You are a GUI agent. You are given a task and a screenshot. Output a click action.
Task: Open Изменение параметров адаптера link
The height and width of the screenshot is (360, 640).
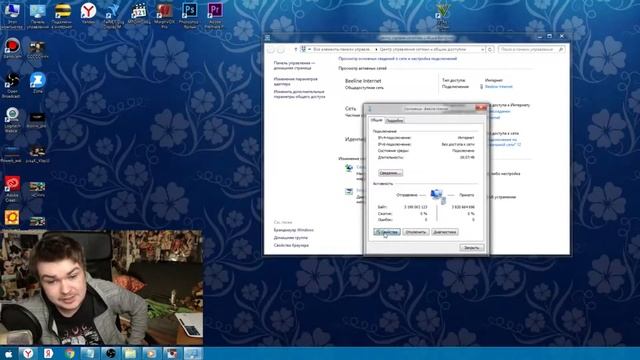point(296,81)
